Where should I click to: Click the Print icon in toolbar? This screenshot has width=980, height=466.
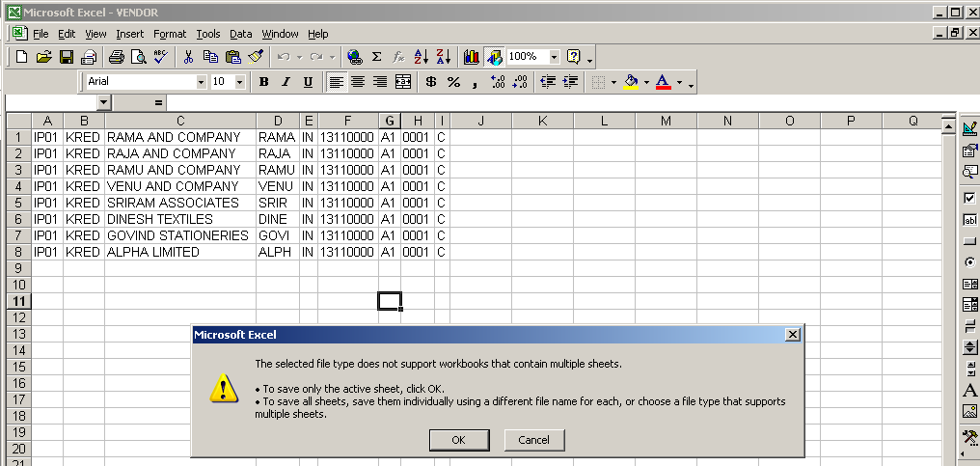116,57
